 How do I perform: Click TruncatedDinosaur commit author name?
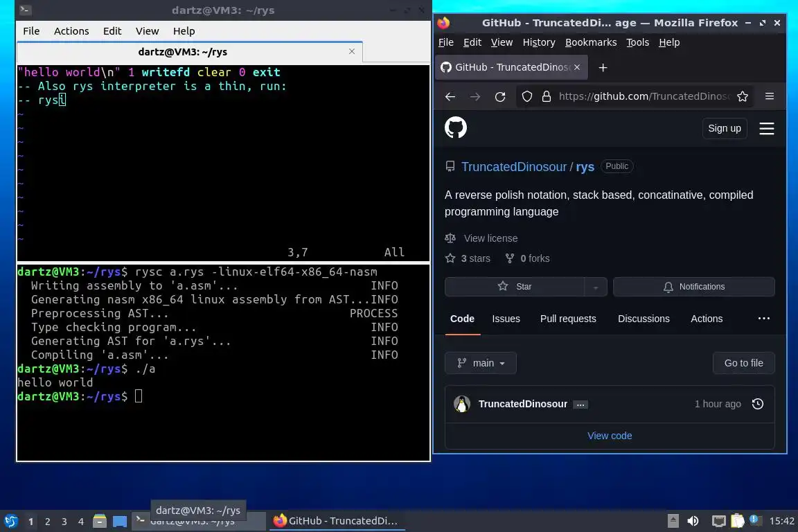tap(523, 405)
